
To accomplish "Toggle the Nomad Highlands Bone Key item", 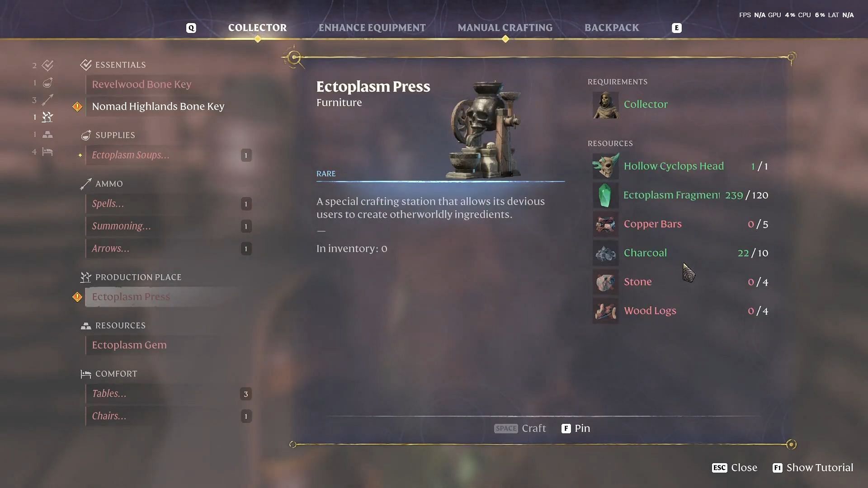I will 158,106.
